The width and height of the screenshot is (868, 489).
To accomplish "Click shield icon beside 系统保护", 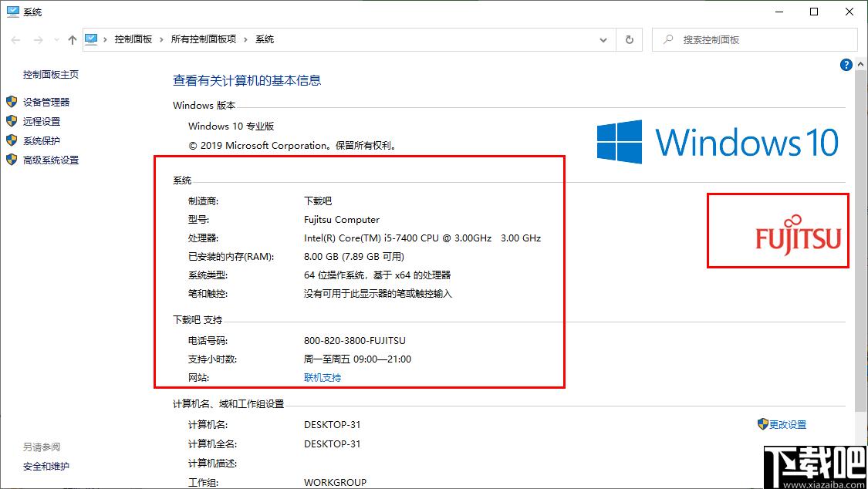I will [x=12, y=140].
